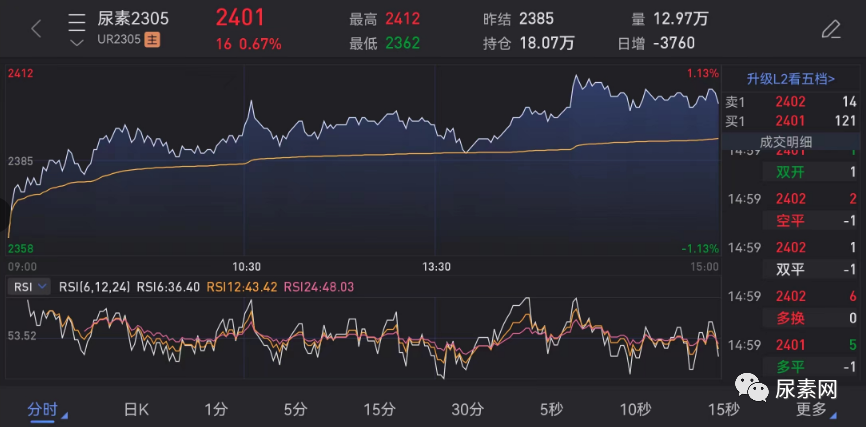
Task: Open the RSI indicator dropdown
Action: coord(29,287)
